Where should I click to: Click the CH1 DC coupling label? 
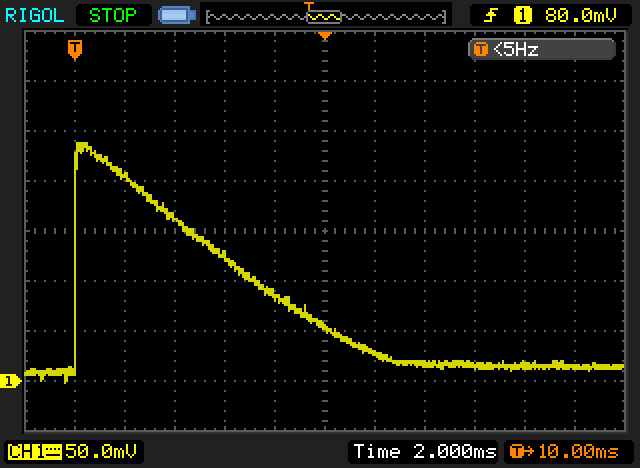point(35,452)
